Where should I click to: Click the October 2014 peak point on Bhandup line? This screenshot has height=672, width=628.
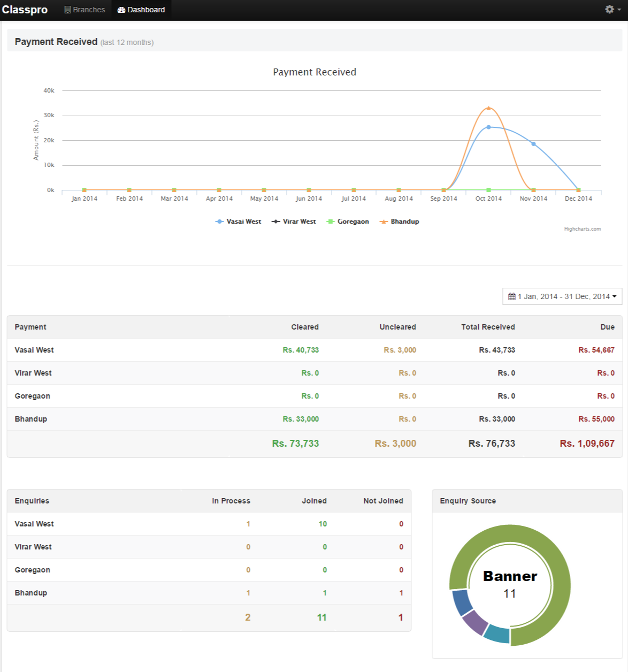click(x=488, y=108)
